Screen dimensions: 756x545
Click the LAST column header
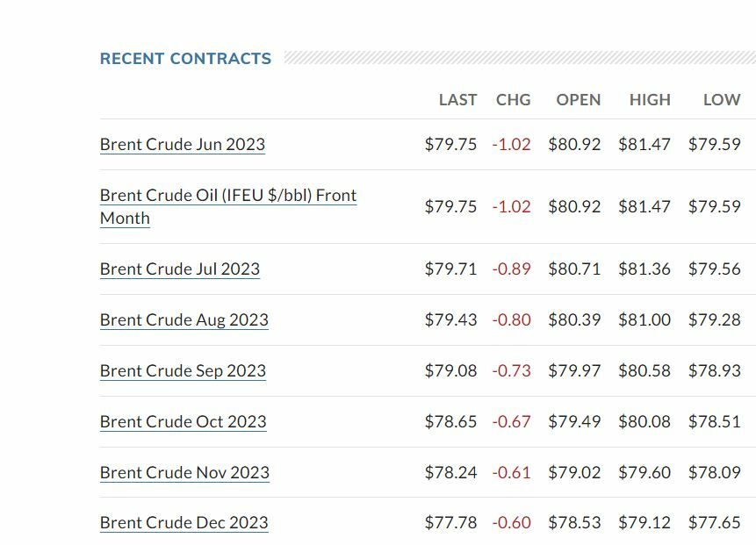[x=457, y=100]
